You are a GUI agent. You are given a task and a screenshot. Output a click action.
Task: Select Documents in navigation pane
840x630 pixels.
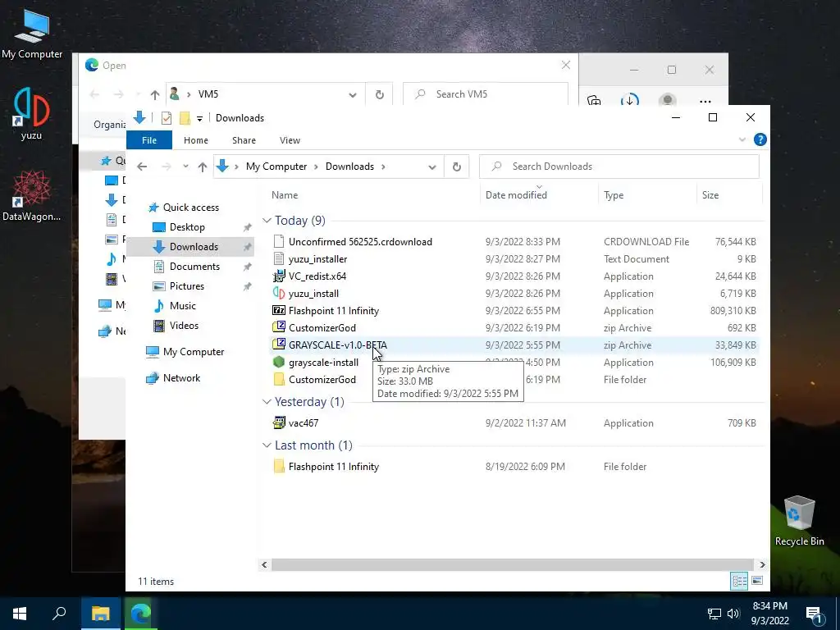click(194, 267)
